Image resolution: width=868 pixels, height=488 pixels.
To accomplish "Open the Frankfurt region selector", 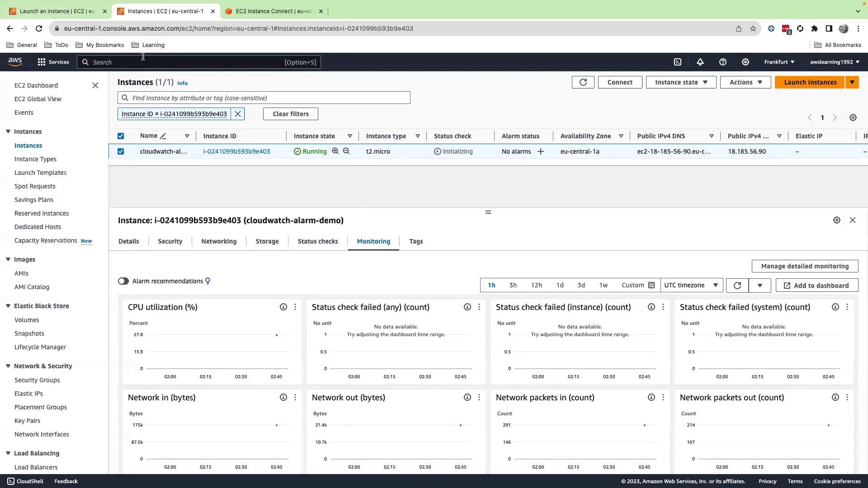I will tap(779, 62).
